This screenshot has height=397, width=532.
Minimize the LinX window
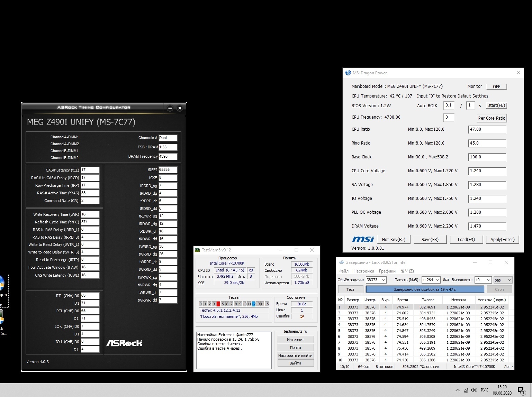(475, 262)
